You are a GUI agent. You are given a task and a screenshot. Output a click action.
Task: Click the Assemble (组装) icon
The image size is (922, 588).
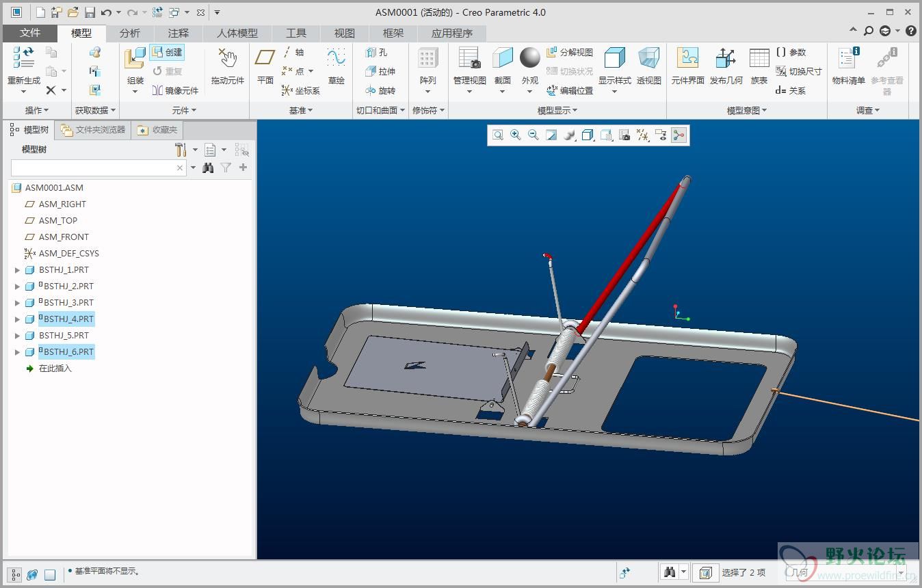pos(135,58)
